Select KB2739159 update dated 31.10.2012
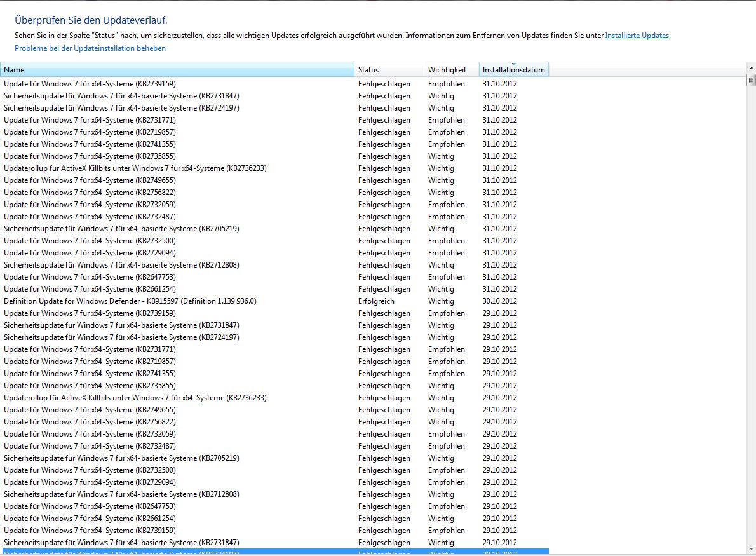 [274, 84]
